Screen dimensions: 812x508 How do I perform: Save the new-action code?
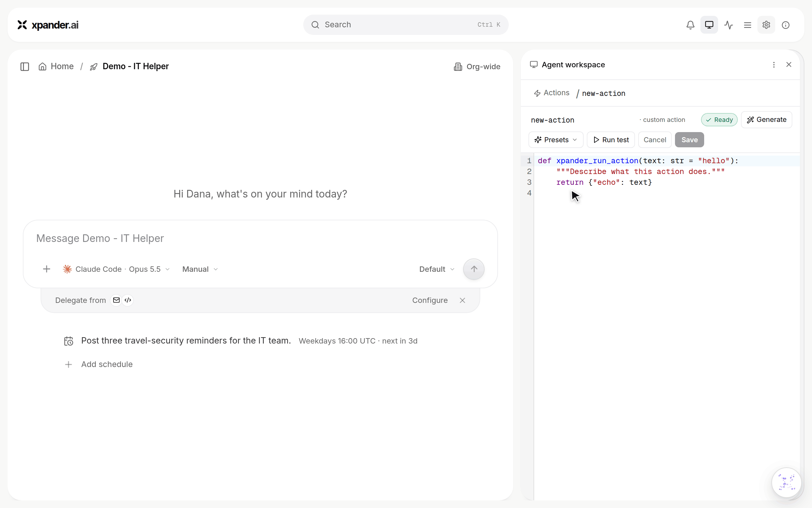coord(689,140)
